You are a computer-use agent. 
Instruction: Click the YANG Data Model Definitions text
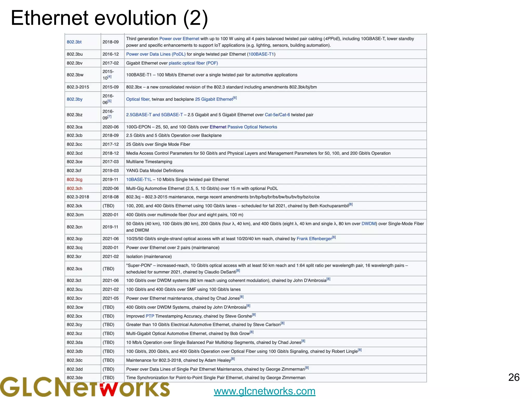(x=155, y=170)
